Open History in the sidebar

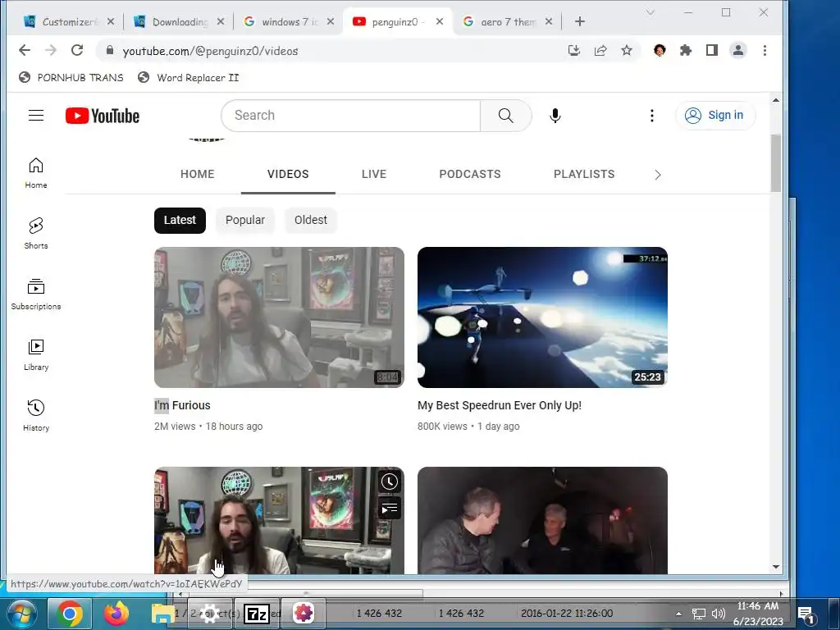click(x=36, y=415)
